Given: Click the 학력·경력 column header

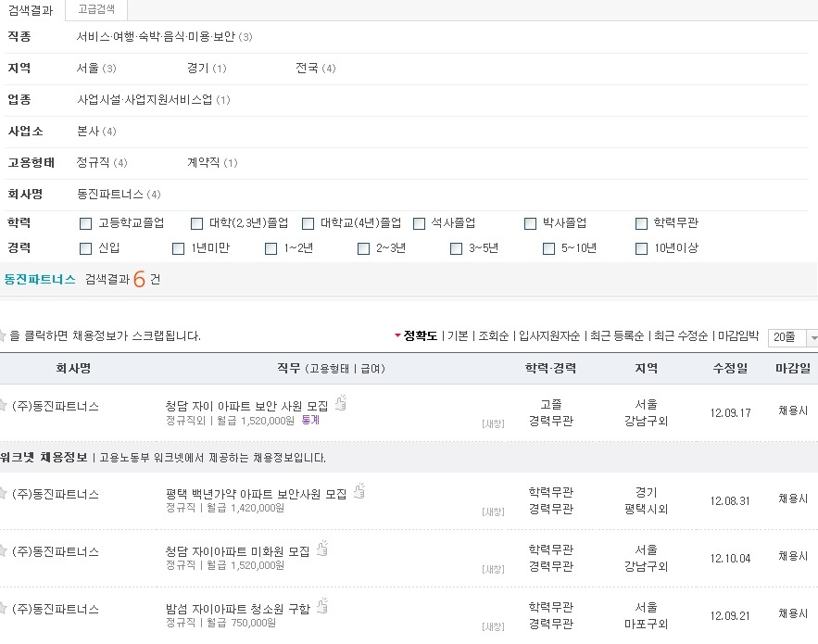Looking at the screenshot, I should [x=550, y=369].
